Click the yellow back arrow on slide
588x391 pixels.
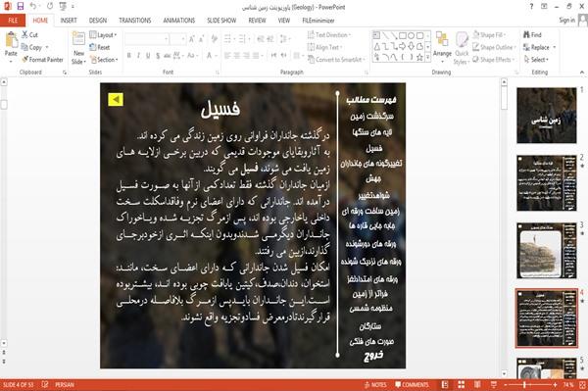click(116, 99)
